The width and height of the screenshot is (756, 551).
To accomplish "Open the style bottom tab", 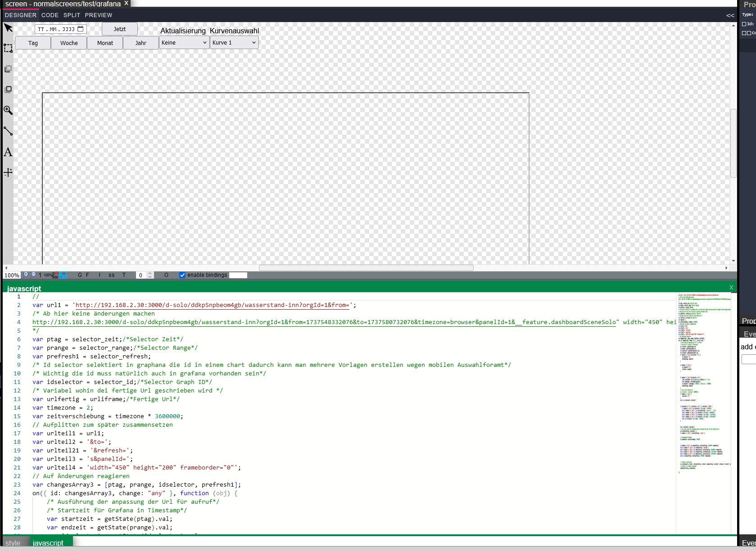I will [x=13, y=543].
